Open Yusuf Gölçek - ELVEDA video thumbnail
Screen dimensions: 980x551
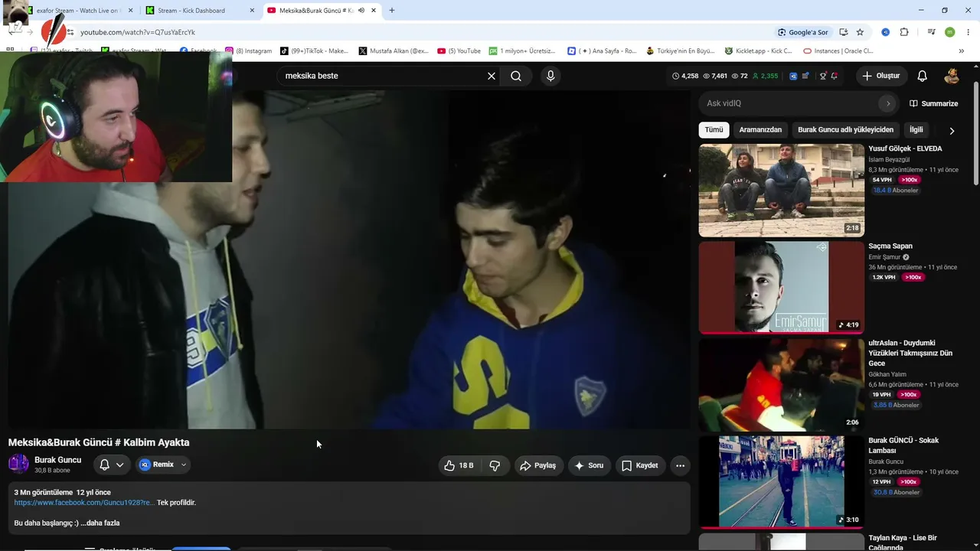782,191
